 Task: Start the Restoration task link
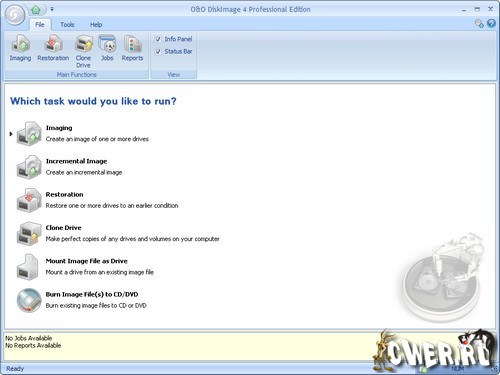pos(64,194)
